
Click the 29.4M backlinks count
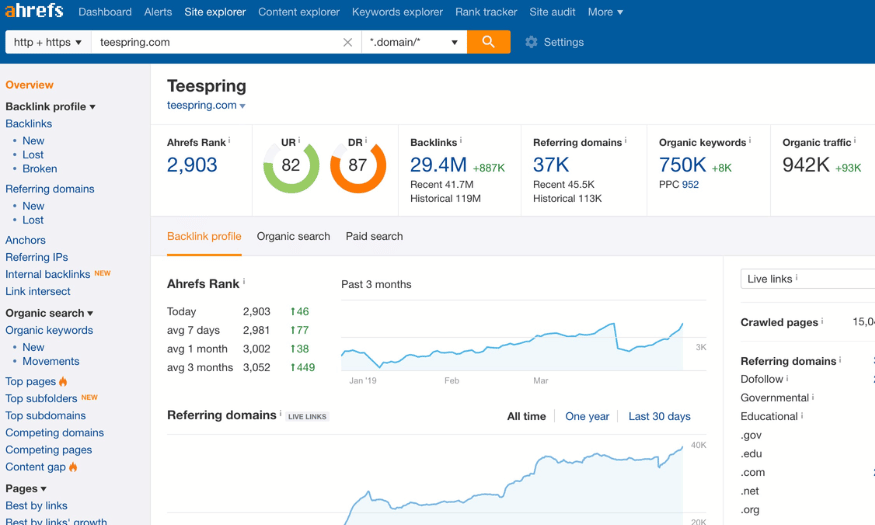coord(438,165)
